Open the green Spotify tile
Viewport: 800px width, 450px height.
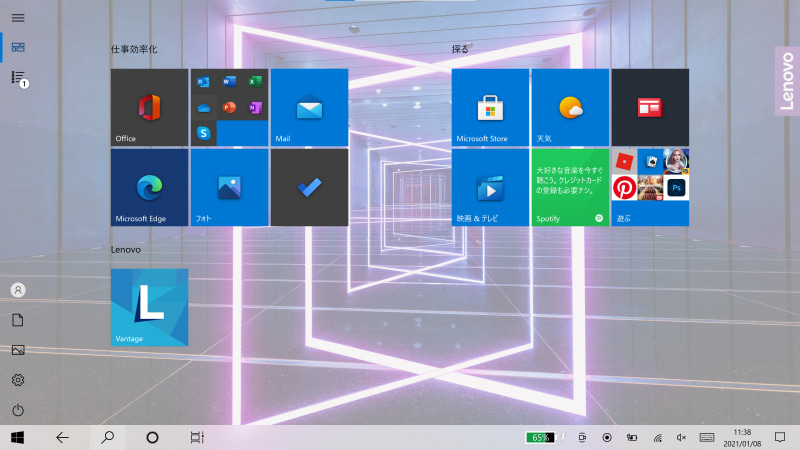[570, 187]
